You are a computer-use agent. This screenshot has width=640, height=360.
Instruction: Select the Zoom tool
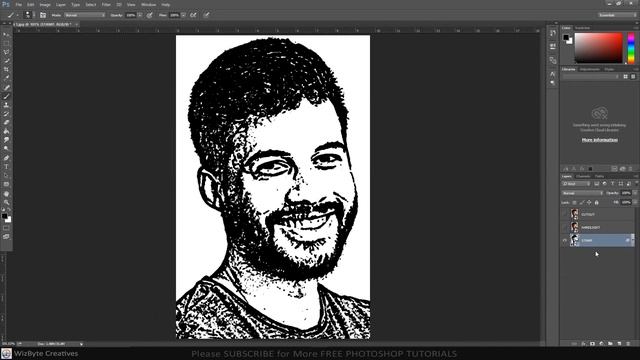[x=6, y=202]
